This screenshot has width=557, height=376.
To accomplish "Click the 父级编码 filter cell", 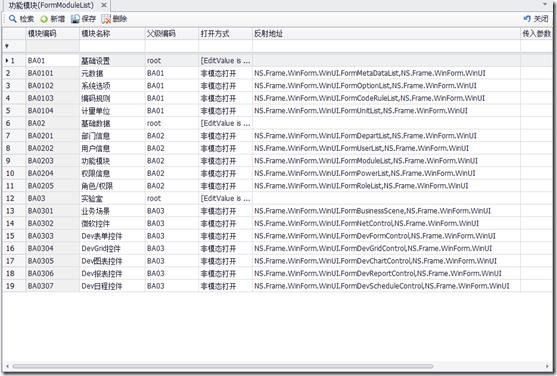I will click(172, 46).
